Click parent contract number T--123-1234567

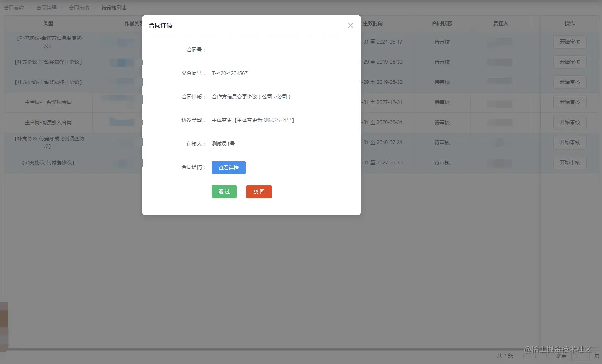pos(230,73)
